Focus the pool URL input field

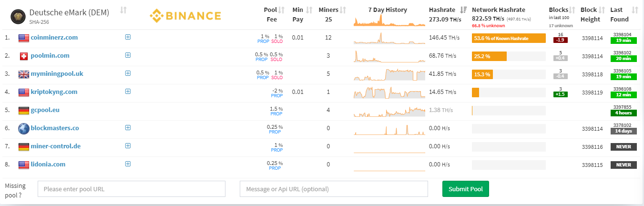coord(132,189)
